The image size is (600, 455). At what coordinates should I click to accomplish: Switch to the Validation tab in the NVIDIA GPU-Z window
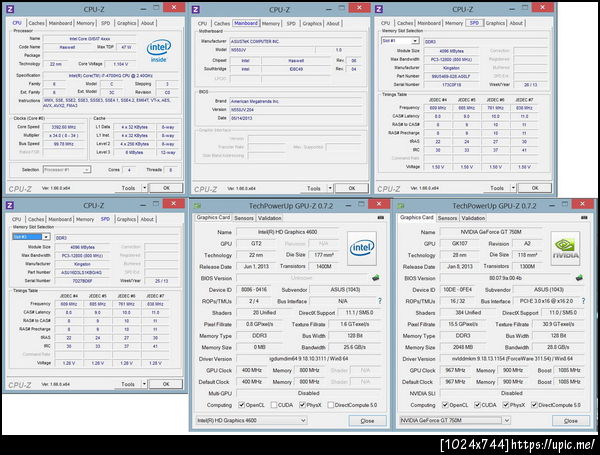coord(473,218)
